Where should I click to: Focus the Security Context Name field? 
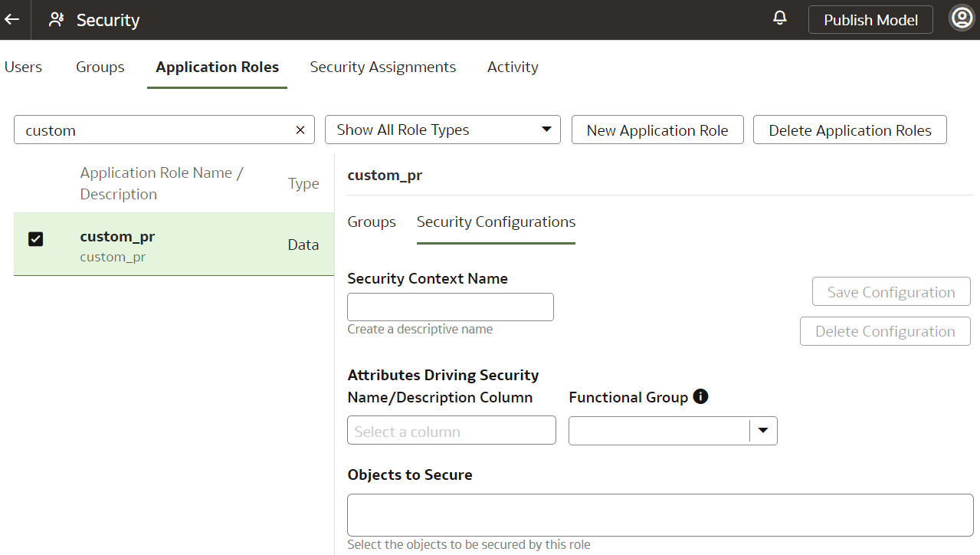click(451, 307)
